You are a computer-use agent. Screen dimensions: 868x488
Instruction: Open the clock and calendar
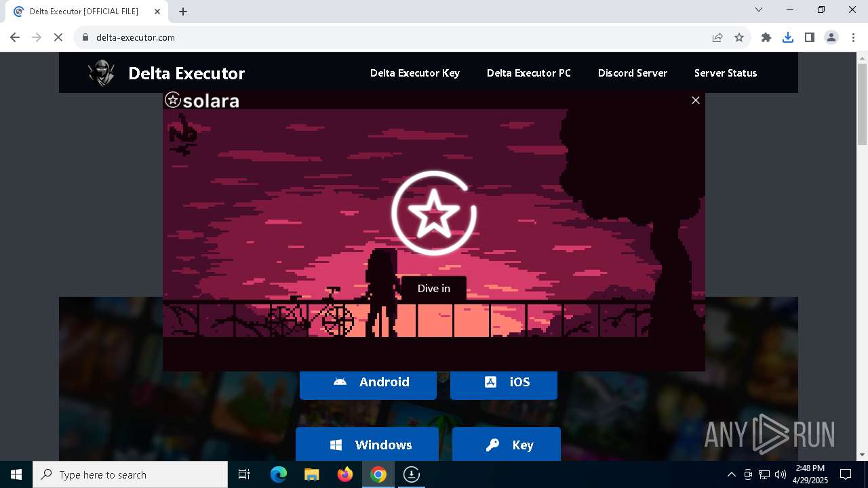point(810,474)
